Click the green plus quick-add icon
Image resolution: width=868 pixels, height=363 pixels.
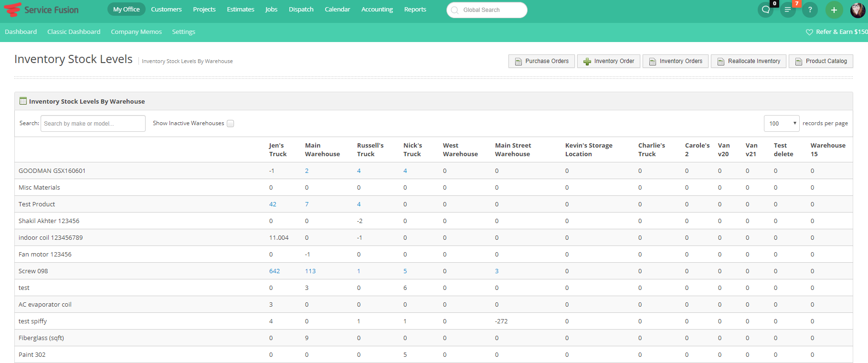pyautogui.click(x=834, y=10)
